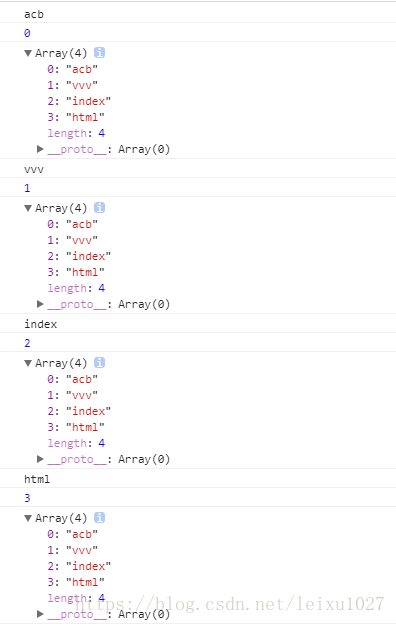
Task: Expand __proto__ in the array under log value 1
Action: [x=40, y=304]
